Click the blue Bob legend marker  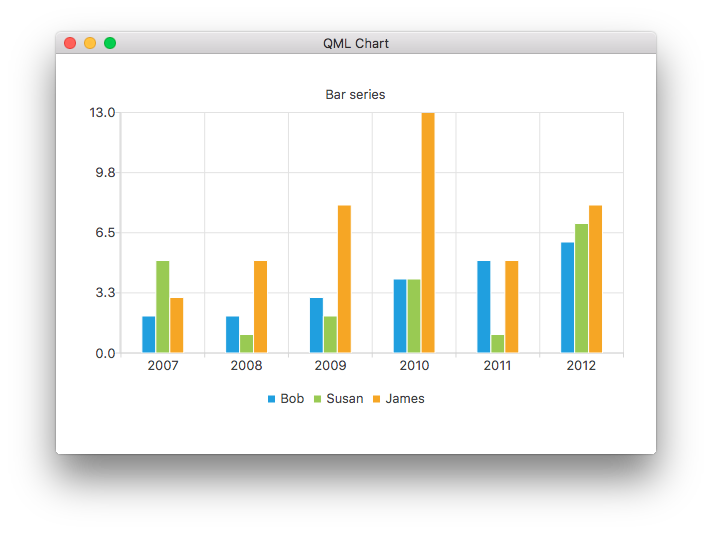[271, 399]
